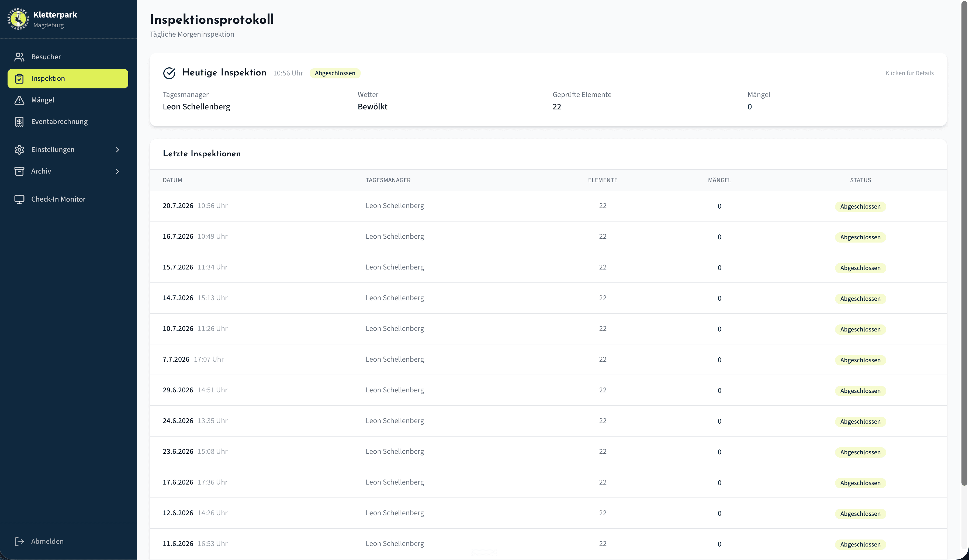Click the Inspektionsprotokoll page title
This screenshot has width=969, height=560.
212,19
